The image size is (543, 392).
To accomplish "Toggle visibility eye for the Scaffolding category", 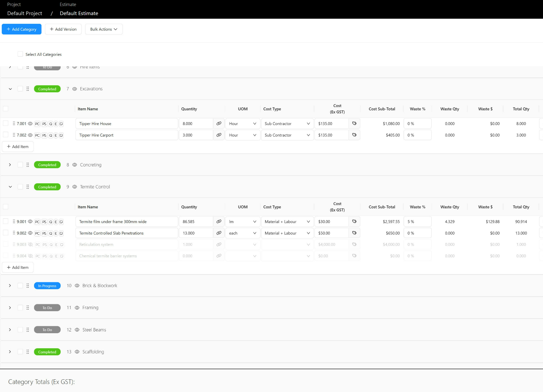I will (77, 352).
